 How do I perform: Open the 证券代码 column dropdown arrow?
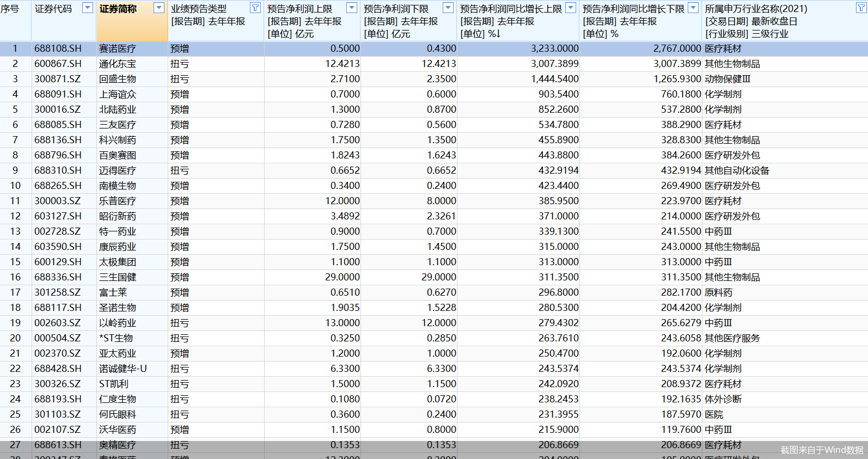click(87, 8)
